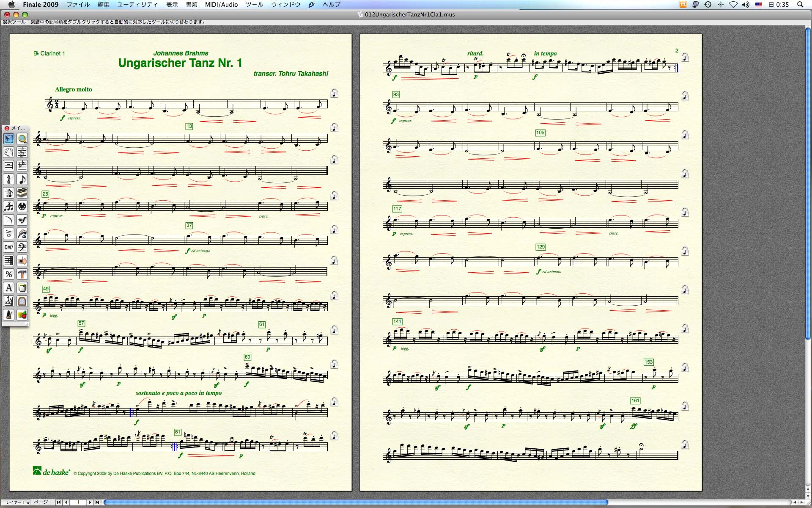Select the Lyrics quill tool
The image size is (812, 508).
pyautogui.click(x=22, y=234)
